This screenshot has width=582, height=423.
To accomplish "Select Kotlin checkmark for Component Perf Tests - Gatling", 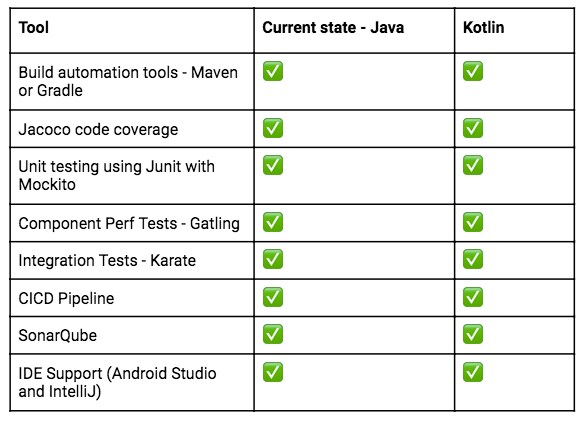I will point(473,222).
